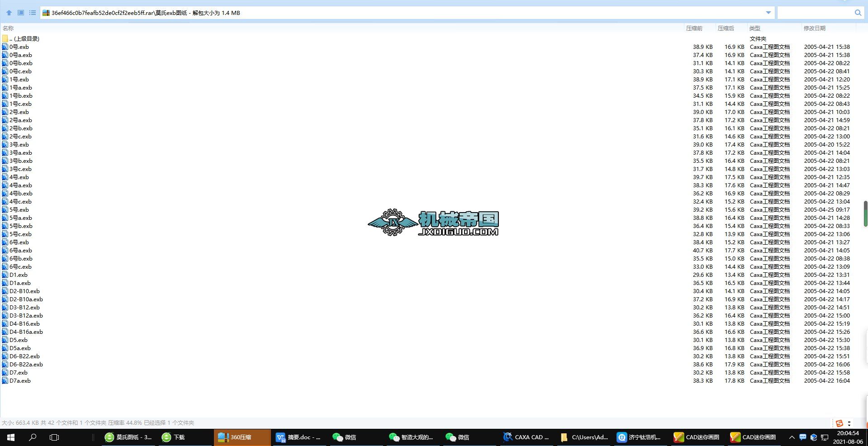
Task: Switch to the 济宁钛浩机 taskbar window
Action: [x=640, y=437]
